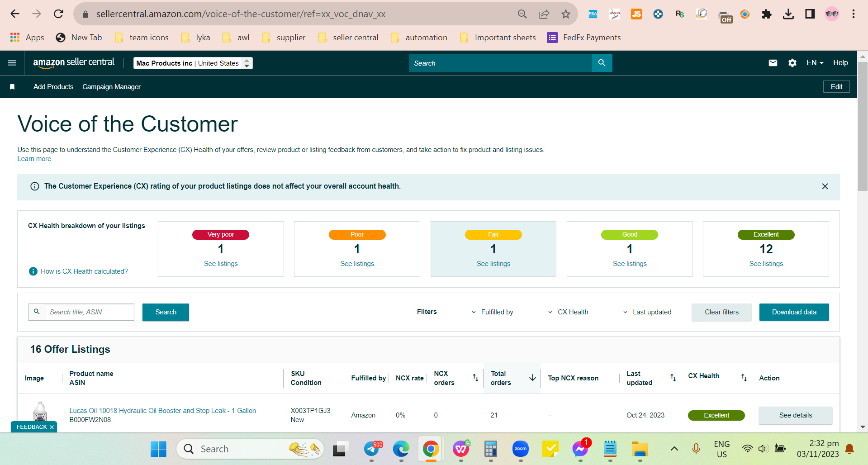
Task: Sort table by Total orders
Action: 532,378
